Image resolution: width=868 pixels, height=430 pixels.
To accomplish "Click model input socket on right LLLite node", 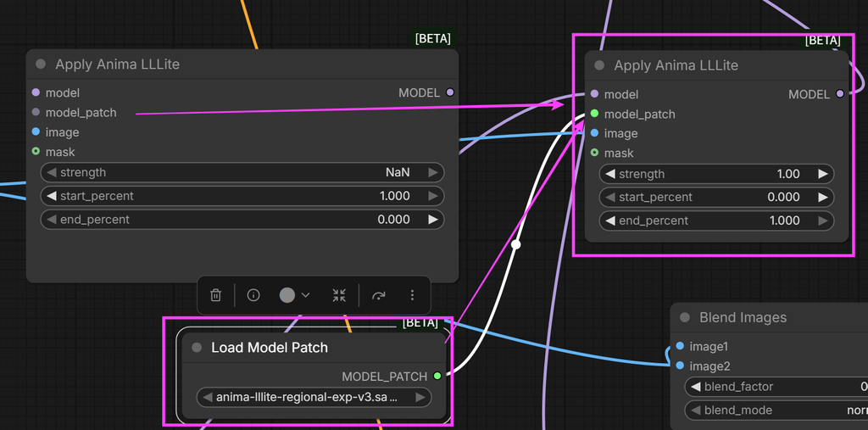I will (594, 94).
